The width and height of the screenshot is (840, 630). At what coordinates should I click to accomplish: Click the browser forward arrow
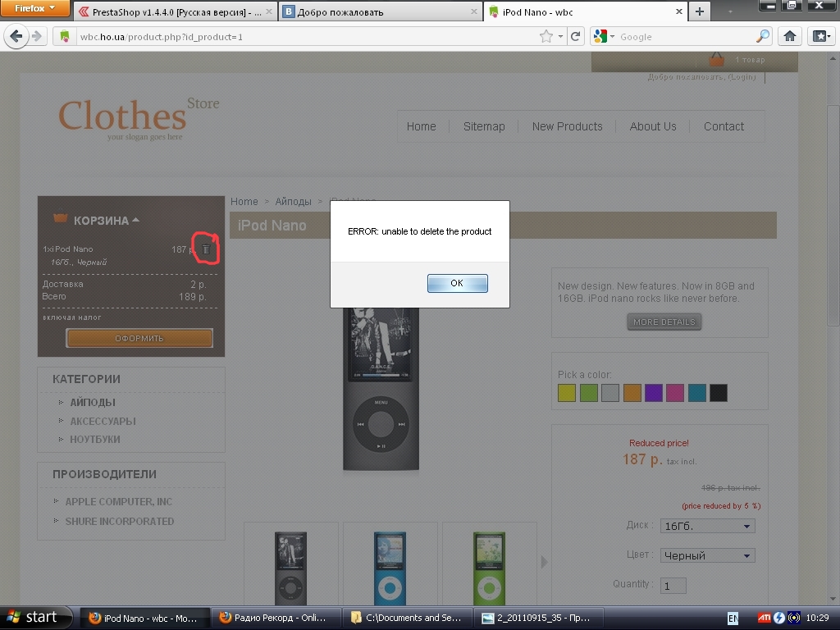(36, 36)
